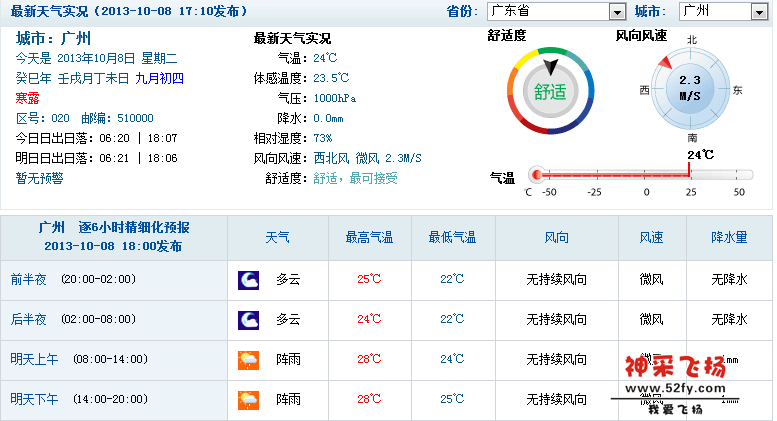
Task: Click the 多云 weather text for 前半夜
Action: pyautogui.click(x=288, y=279)
